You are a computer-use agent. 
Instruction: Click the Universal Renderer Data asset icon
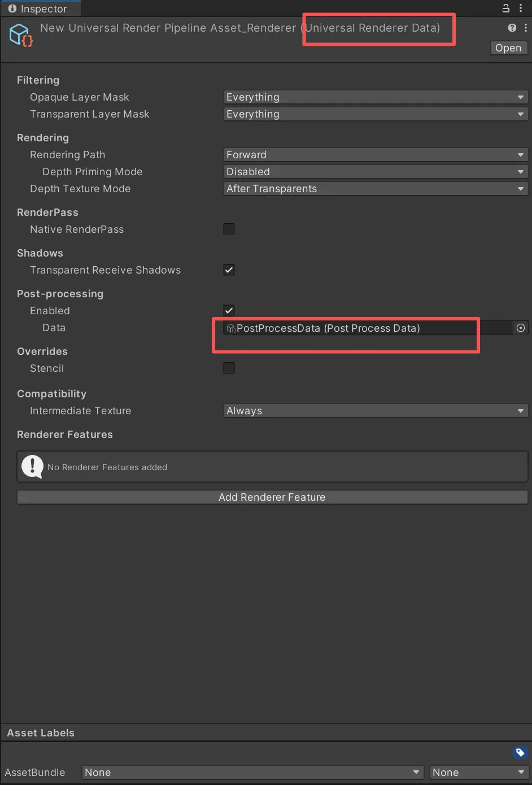coord(21,35)
